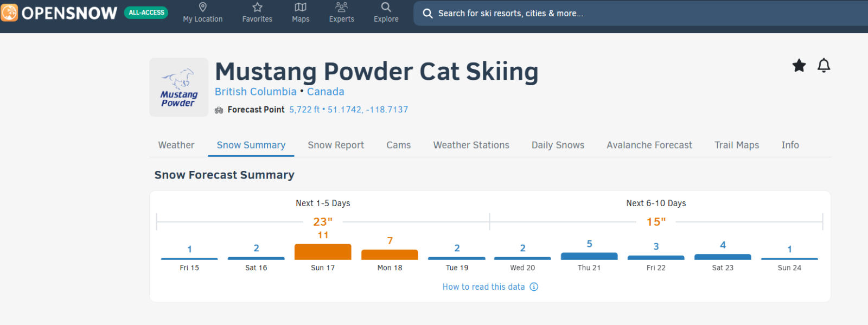
Task: Open the Canada link
Action: coord(325,92)
